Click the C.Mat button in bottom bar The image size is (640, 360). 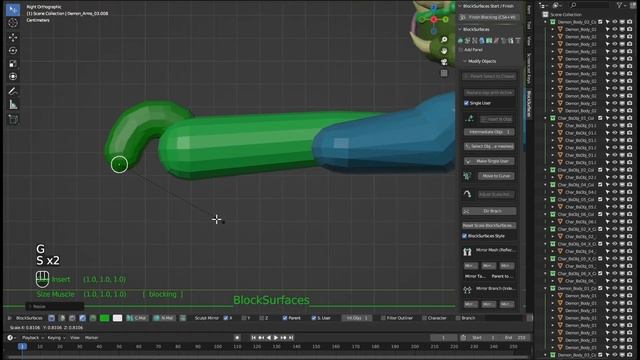tap(137, 318)
